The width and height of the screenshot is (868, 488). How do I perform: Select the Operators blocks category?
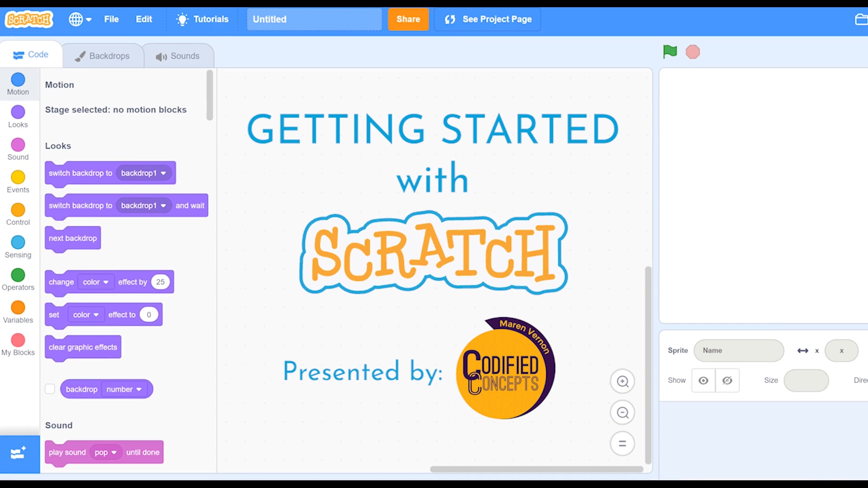[18, 279]
